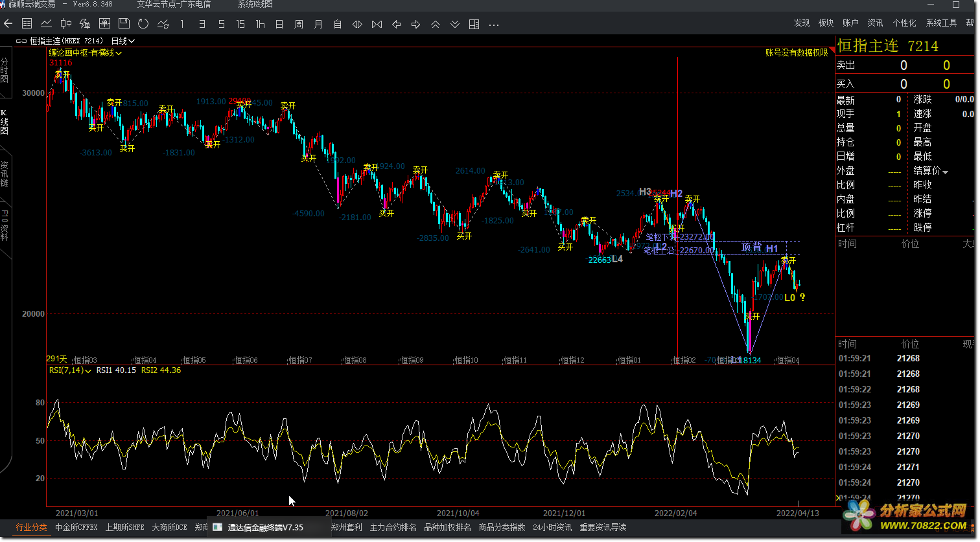Select the 1-minute period button
980x542 pixels.
click(182, 24)
